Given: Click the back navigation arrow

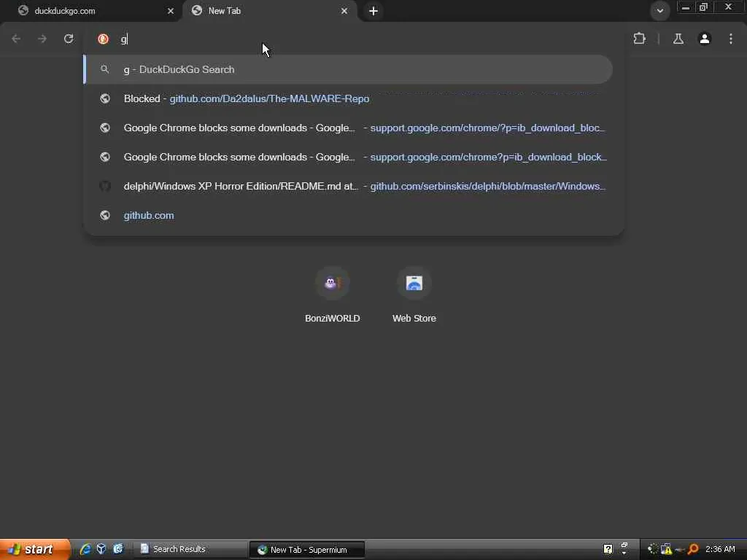Looking at the screenshot, I should [16, 39].
